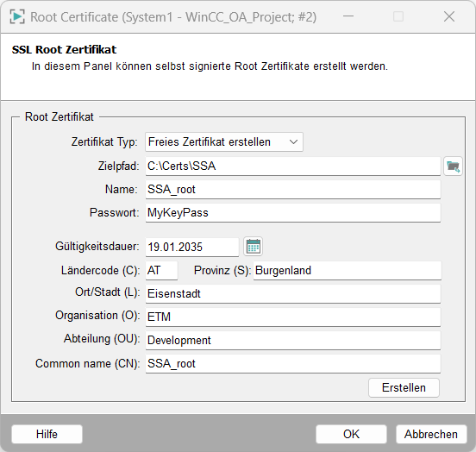Click into the Passwort field
The image size is (476, 452).
pyautogui.click(x=293, y=213)
